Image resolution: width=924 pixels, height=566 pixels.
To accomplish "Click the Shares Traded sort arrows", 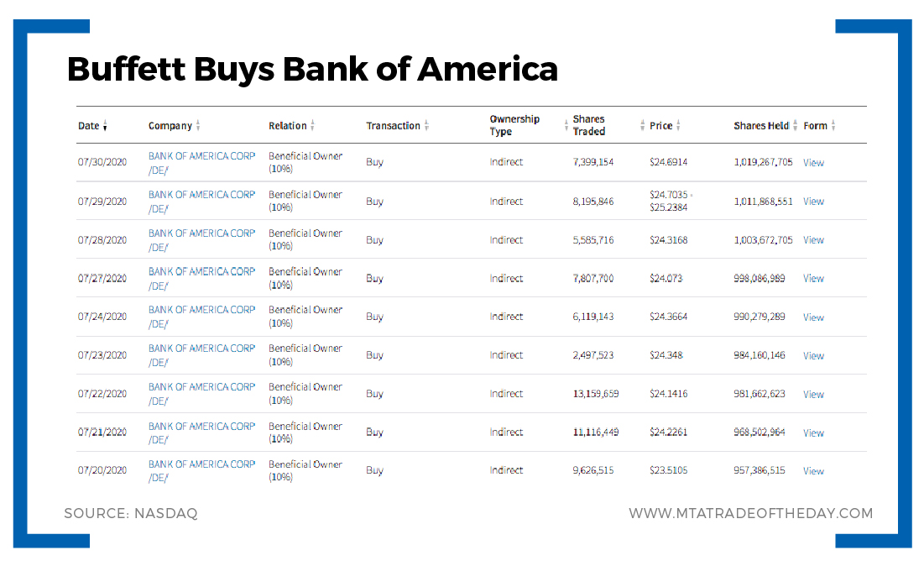I will click(x=643, y=126).
